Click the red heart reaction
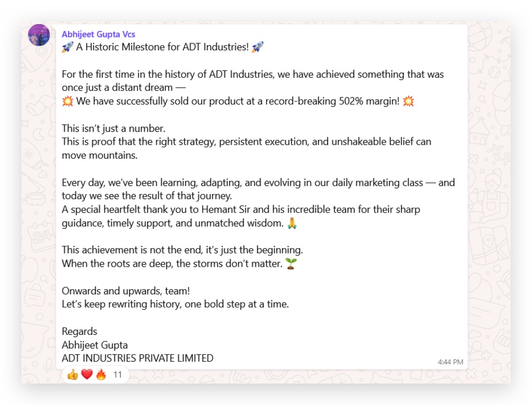 pyautogui.click(x=87, y=374)
